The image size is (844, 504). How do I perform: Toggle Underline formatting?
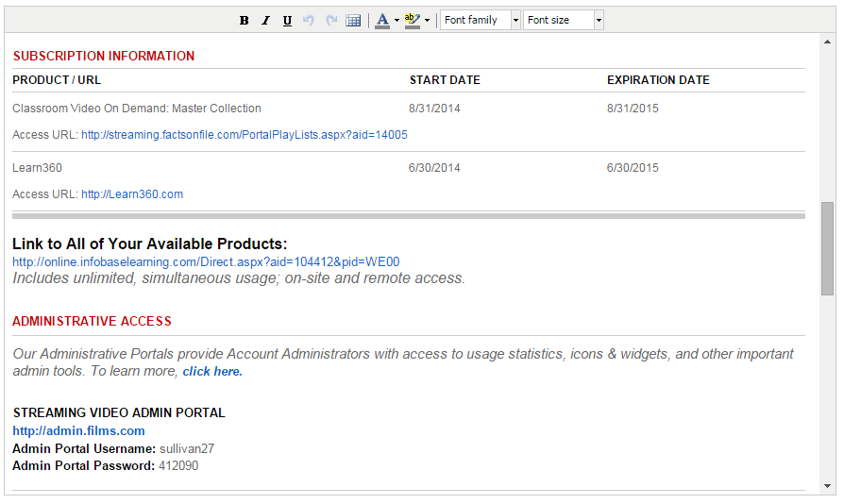(287, 21)
